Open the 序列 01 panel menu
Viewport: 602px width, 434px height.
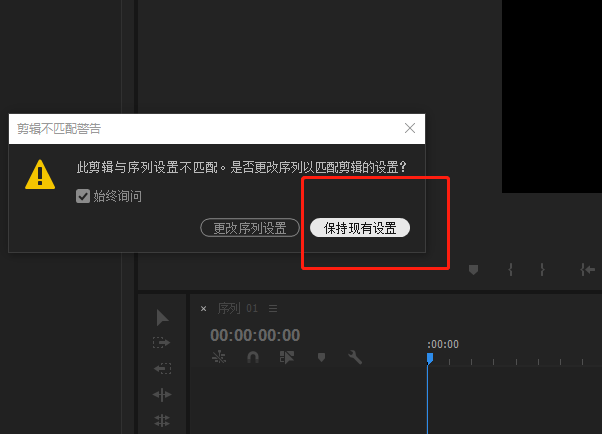pyautogui.click(x=273, y=308)
